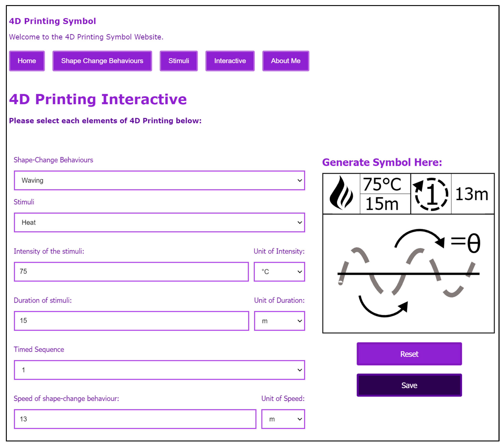Viewport: 504px width, 446px height.
Task: Expand the Timed Sequence dropdown
Action: [x=159, y=370]
